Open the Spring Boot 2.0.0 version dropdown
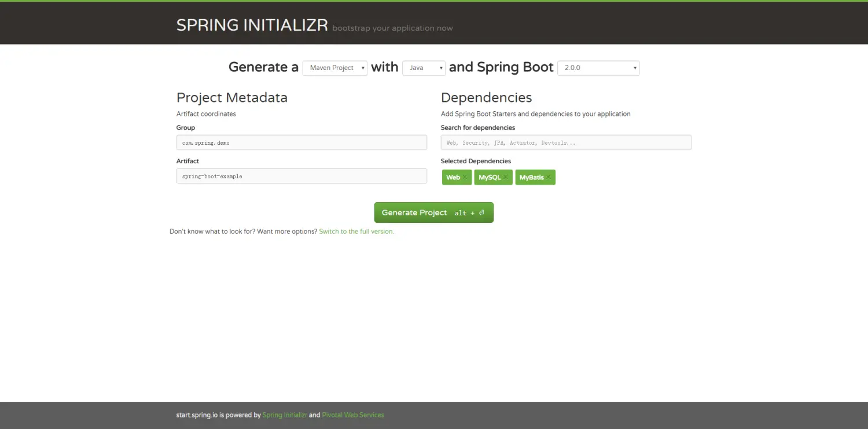Image resolution: width=868 pixels, height=429 pixels. pyautogui.click(x=598, y=68)
